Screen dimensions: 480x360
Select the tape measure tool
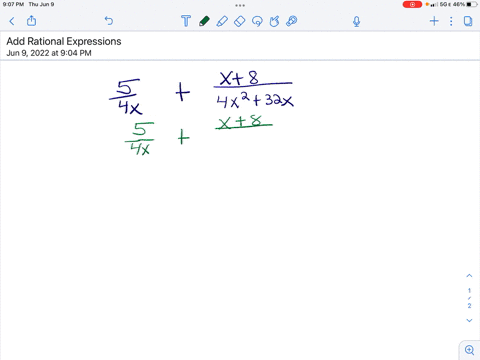coord(292,21)
